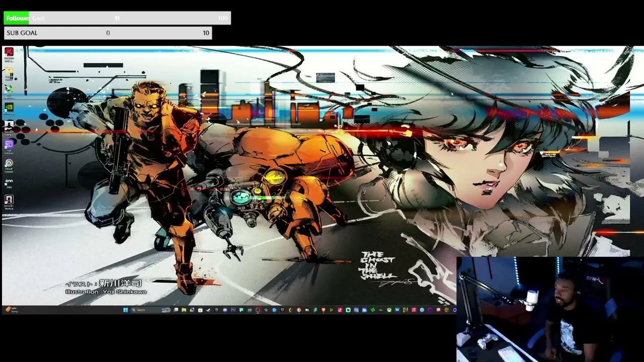Image resolution: width=644 pixels, height=362 pixels.
Task: Launch Microsoft Store from the taskbar
Action: 200,310
